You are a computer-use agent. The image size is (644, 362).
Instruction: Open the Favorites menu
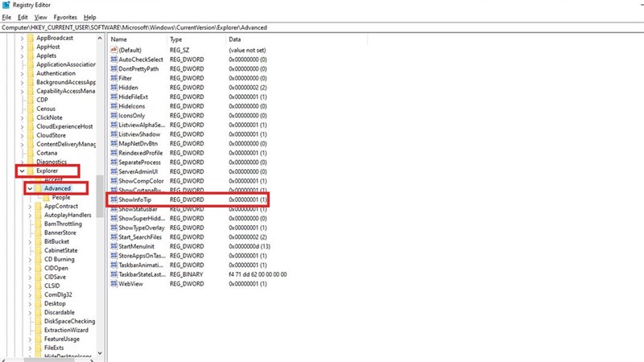(x=65, y=17)
